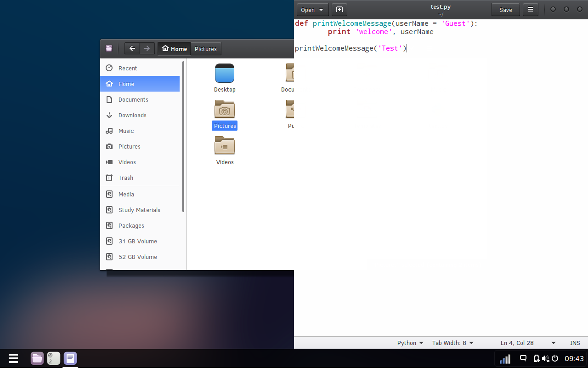Open the Videos folder icon
Image resolution: width=588 pixels, height=368 pixels.
[x=225, y=145]
